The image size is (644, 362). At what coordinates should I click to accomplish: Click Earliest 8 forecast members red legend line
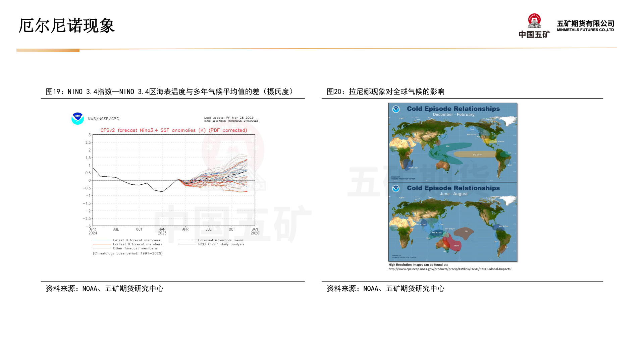click(102, 244)
